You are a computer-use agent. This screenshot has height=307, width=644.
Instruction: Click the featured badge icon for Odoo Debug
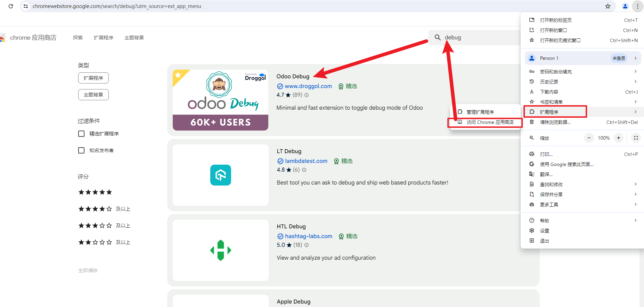pos(341,86)
